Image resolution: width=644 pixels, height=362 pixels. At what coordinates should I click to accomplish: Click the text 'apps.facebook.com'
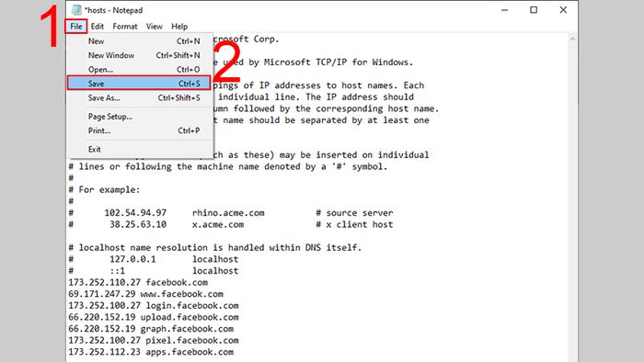pos(190,352)
